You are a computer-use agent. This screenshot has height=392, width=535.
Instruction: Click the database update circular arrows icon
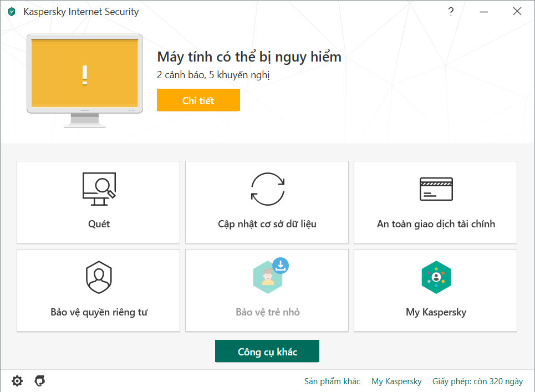point(267,189)
